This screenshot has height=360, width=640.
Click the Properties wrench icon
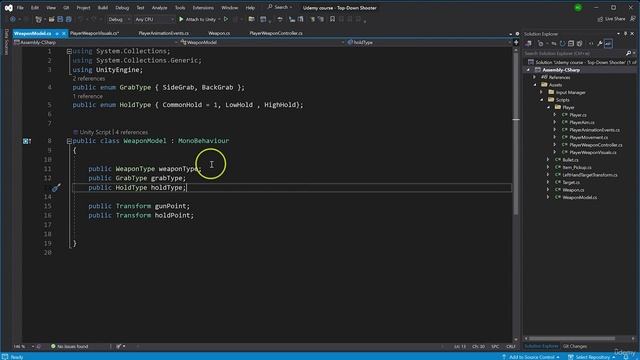600,44
